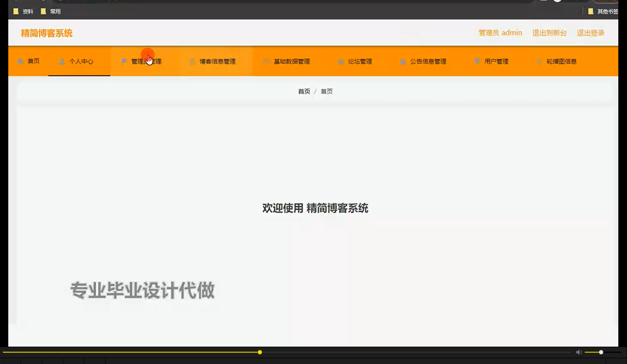Click the 精简博客系统 site title
The width and height of the screenshot is (627, 364).
coord(47,33)
